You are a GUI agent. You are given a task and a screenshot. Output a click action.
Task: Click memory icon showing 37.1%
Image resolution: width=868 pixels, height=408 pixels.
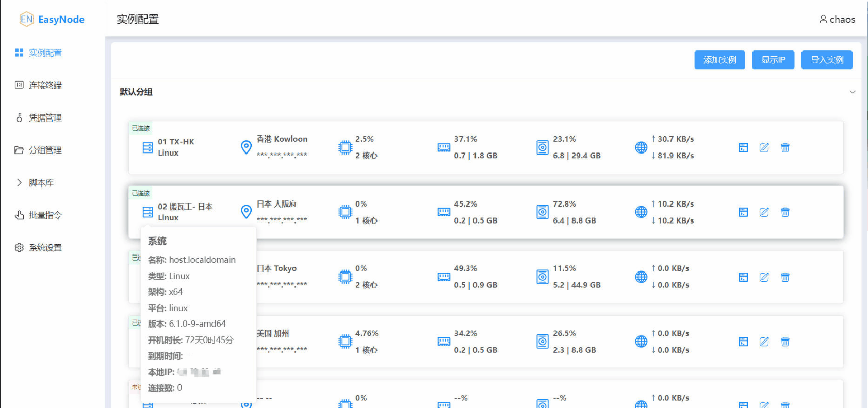pos(444,147)
